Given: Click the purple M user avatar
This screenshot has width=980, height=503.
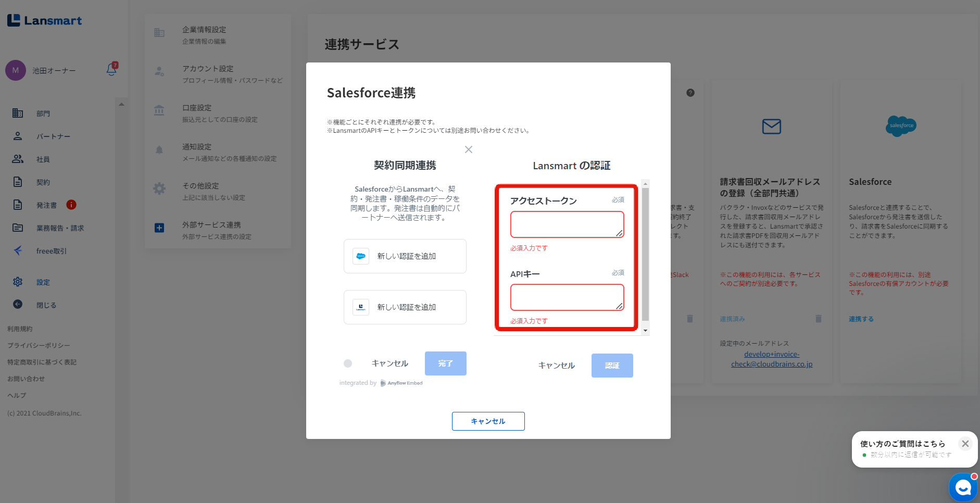Looking at the screenshot, I should [16, 70].
